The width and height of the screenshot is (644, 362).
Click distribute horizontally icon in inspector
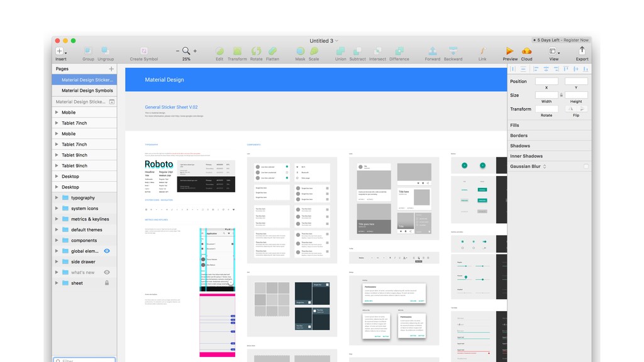(x=513, y=69)
